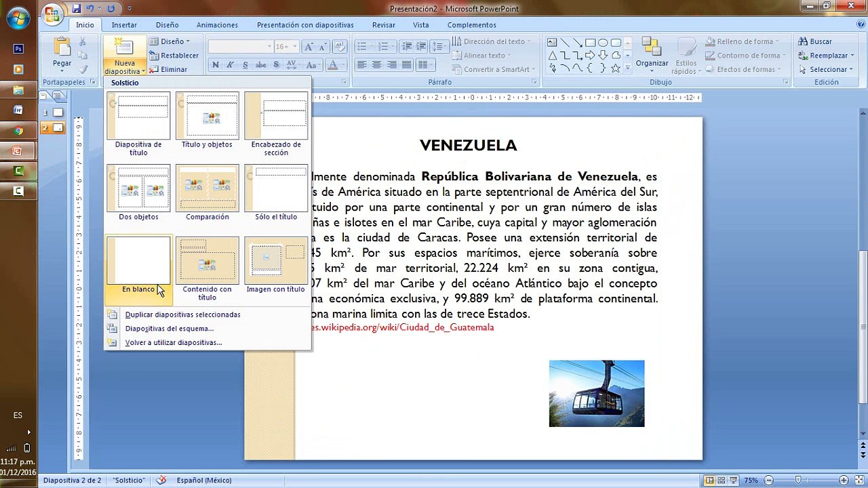The image size is (868, 488).
Task: Open the Diseño layout dropdown
Action: [171, 41]
